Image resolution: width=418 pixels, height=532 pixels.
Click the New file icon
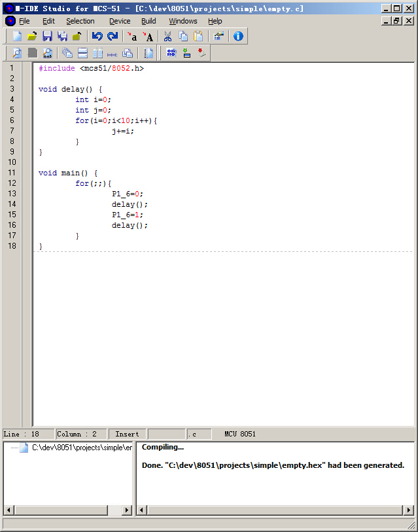click(x=17, y=37)
